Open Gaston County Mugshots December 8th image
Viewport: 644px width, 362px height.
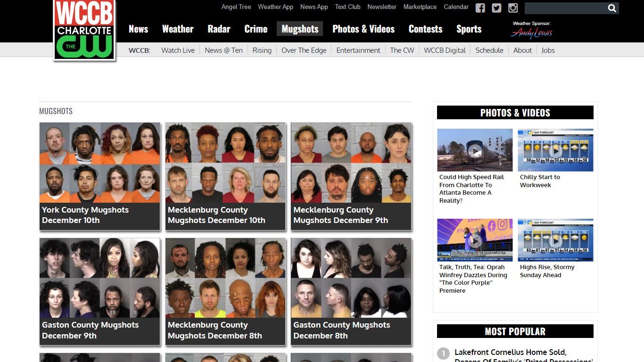point(351,278)
